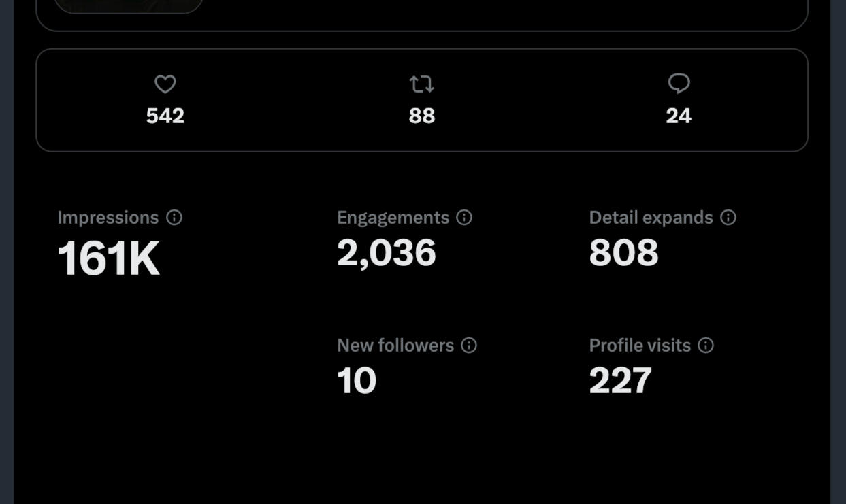Click the repost arrows icon
This screenshot has height=504, width=846.
point(422,84)
